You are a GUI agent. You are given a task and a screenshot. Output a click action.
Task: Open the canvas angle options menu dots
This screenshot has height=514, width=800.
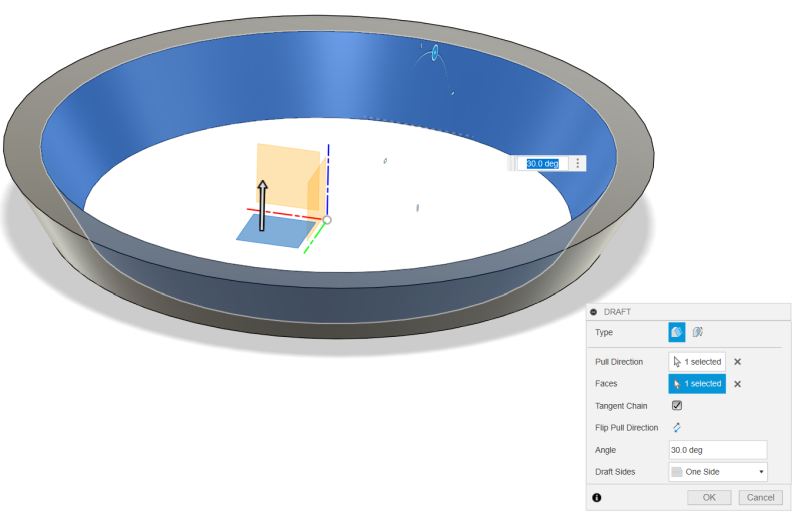[578, 163]
